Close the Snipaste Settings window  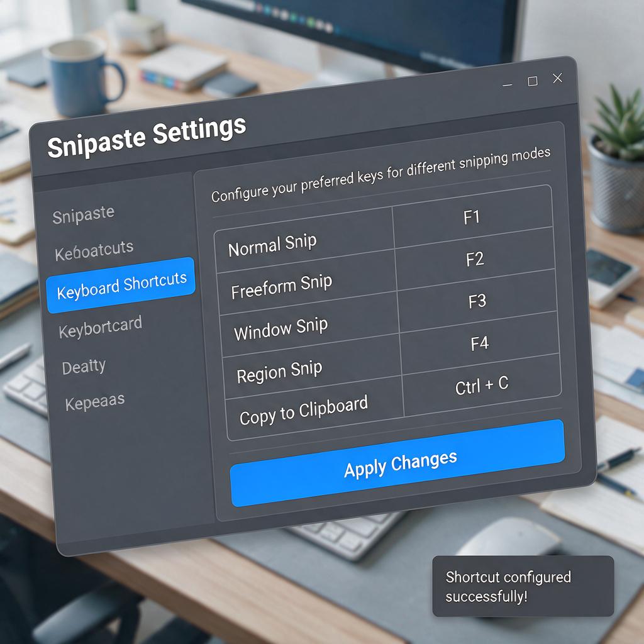coord(557,78)
